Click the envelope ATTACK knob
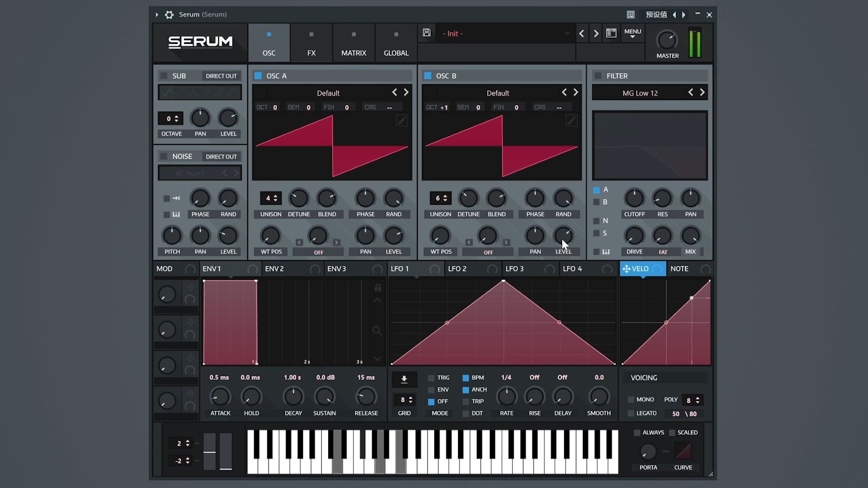 tap(220, 397)
